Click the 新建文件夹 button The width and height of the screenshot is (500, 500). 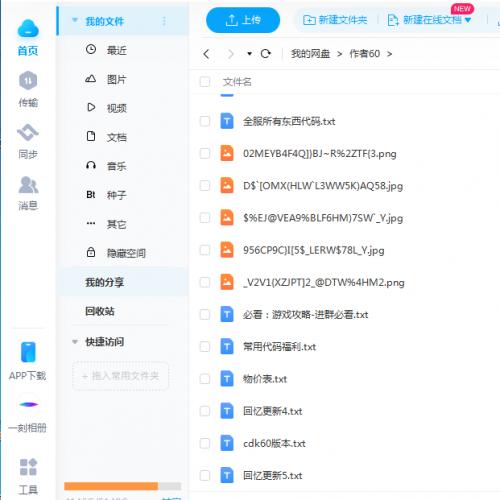tap(335, 20)
